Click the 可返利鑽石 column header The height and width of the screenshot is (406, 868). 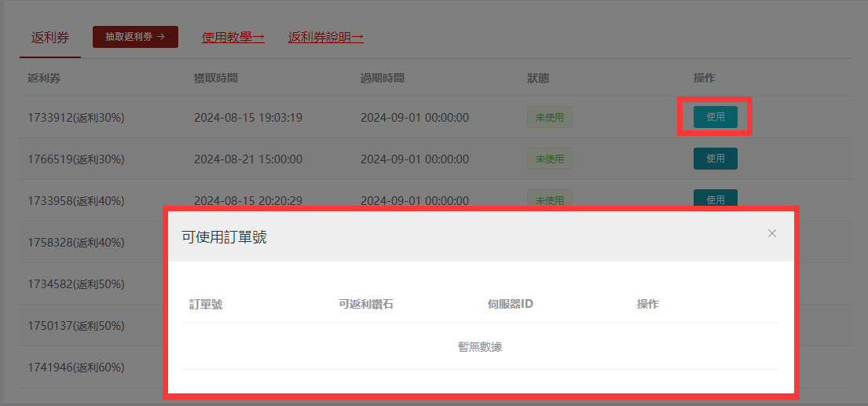point(366,304)
